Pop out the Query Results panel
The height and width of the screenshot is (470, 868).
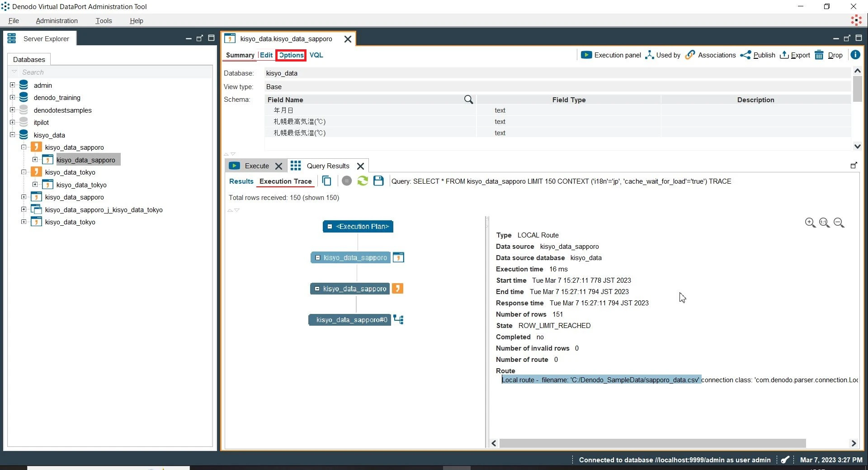click(x=854, y=166)
